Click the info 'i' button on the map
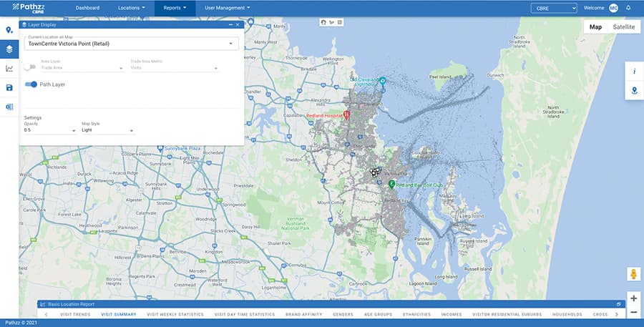Screen dimensions: 644x327 coord(634,71)
